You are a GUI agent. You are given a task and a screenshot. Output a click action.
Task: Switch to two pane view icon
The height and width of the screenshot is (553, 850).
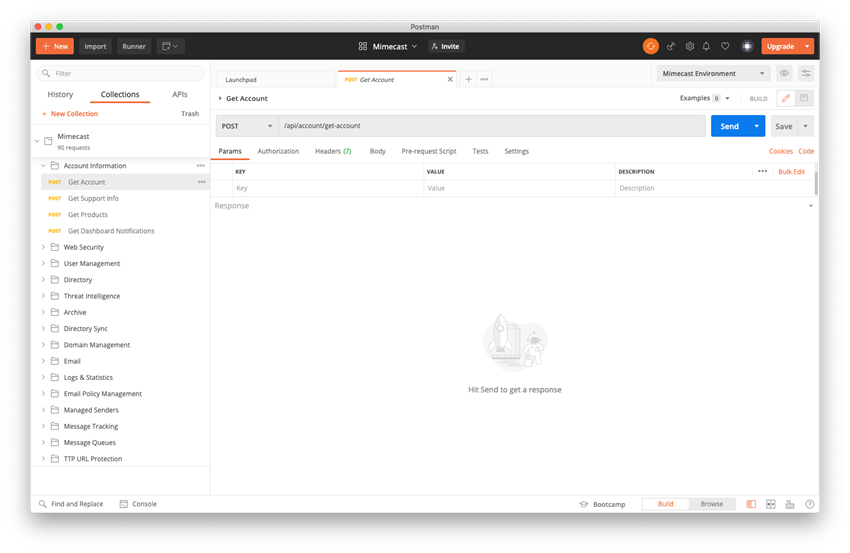(770, 504)
